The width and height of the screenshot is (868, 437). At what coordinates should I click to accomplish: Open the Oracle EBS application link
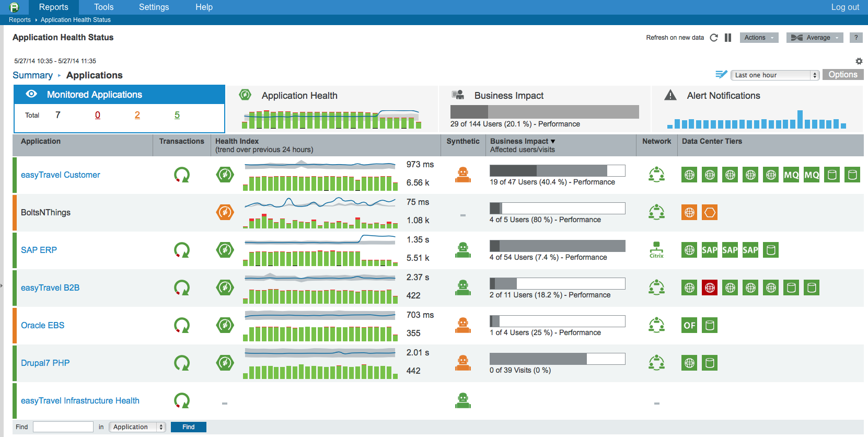click(x=43, y=326)
